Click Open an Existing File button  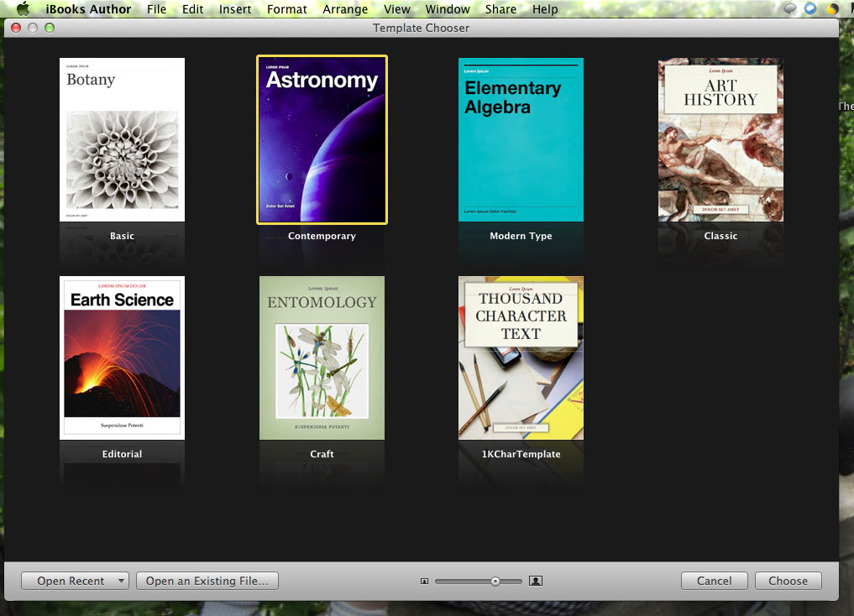[x=207, y=581]
